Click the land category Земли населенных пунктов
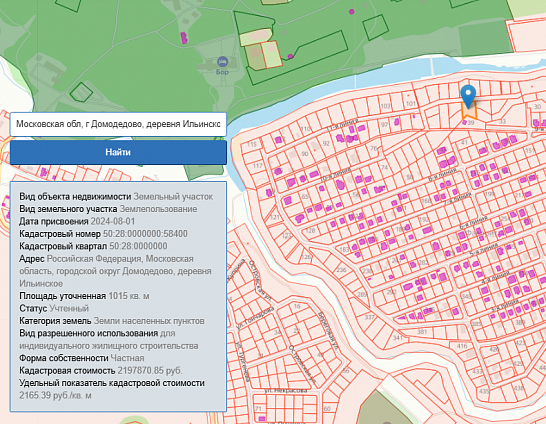546x424 pixels. pos(149,321)
